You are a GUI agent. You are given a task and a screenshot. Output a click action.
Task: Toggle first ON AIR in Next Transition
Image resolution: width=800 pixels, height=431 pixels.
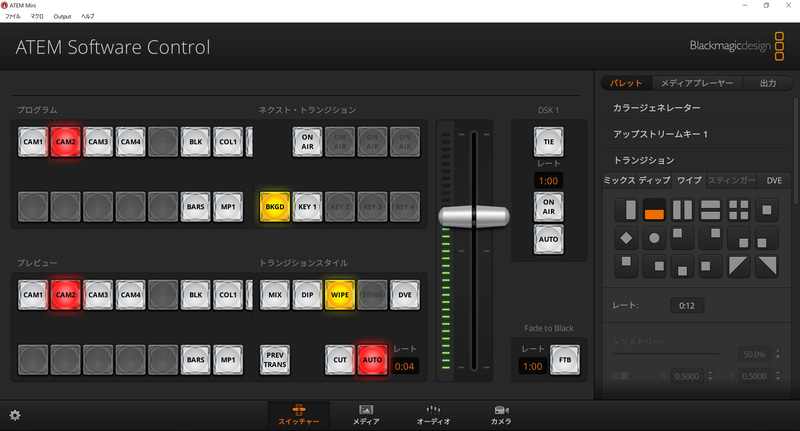[307, 142]
